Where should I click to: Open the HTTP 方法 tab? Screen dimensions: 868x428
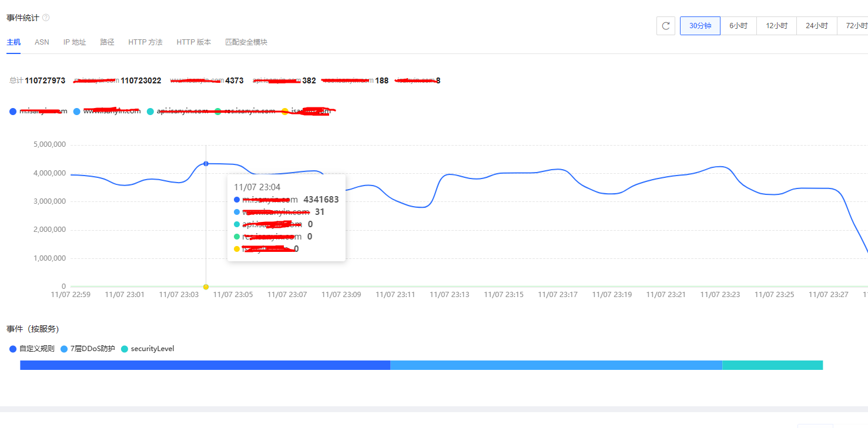145,42
